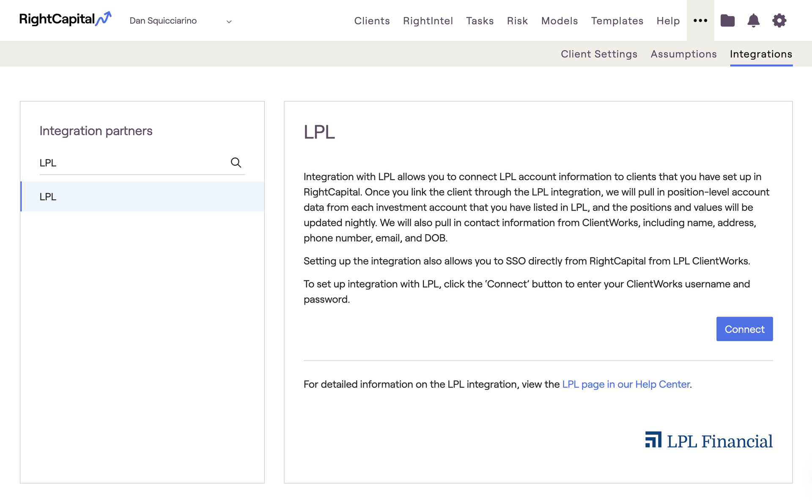Click the LPL title heading
Viewport: 812px width, 504px height.
[x=319, y=132]
